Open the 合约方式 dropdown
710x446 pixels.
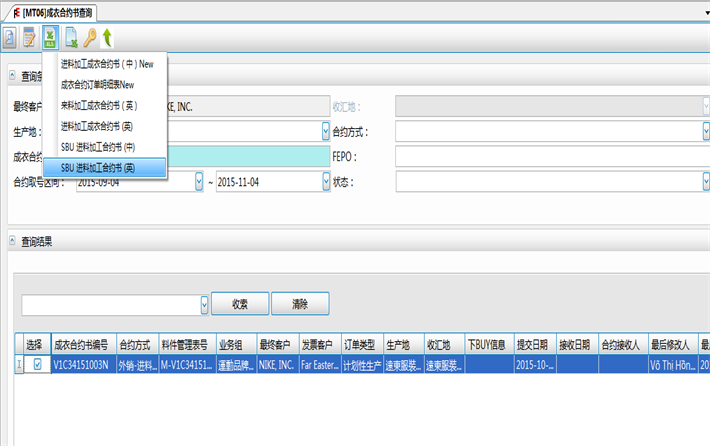pyautogui.click(x=705, y=132)
